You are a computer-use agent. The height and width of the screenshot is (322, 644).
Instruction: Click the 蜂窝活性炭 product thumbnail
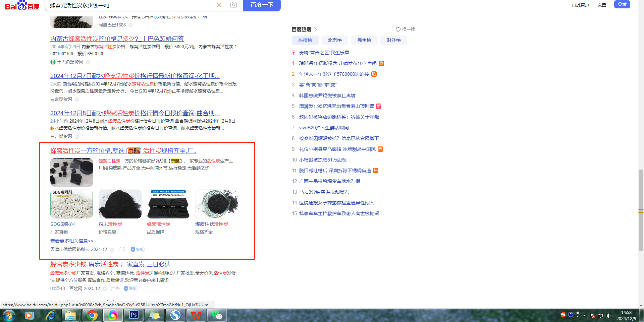click(168, 204)
